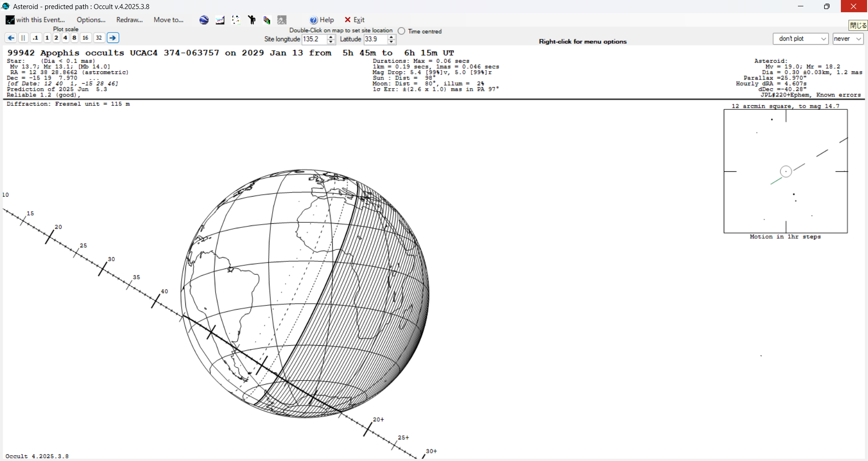Click the Occult app icon in title bar

[6, 6]
